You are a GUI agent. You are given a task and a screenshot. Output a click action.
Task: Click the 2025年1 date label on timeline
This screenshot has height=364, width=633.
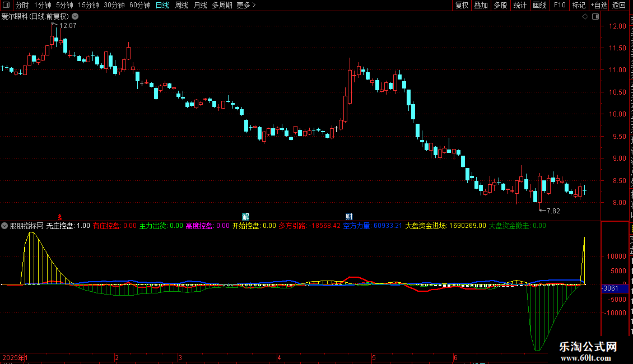coord(15,358)
